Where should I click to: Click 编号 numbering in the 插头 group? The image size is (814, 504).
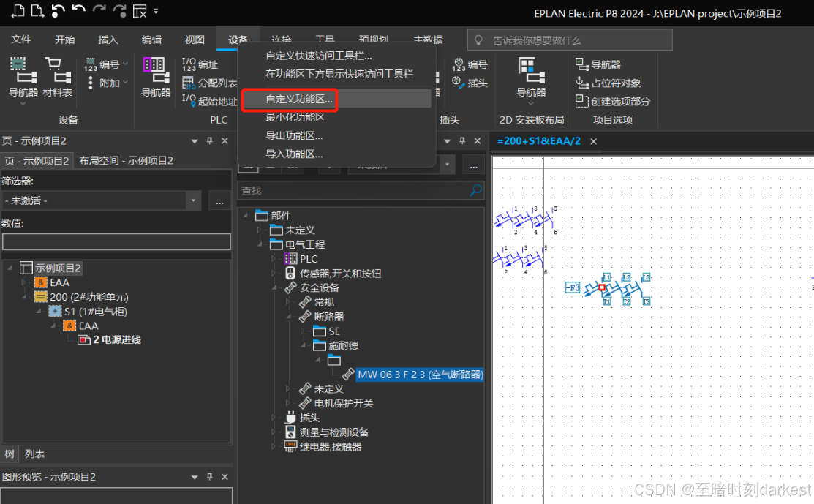pos(470,64)
